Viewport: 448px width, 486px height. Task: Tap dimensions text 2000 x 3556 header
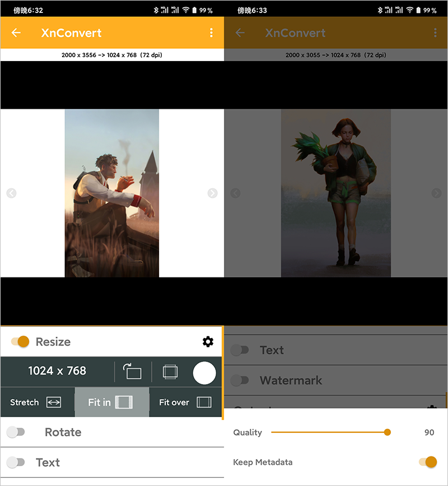(x=112, y=55)
